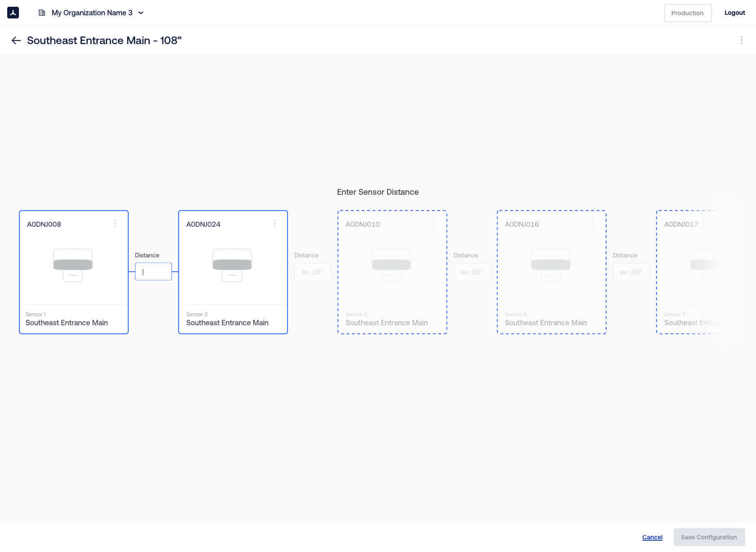Open the A0DNJ016 sensor card options menu
The image size is (756, 552).
point(593,224)
